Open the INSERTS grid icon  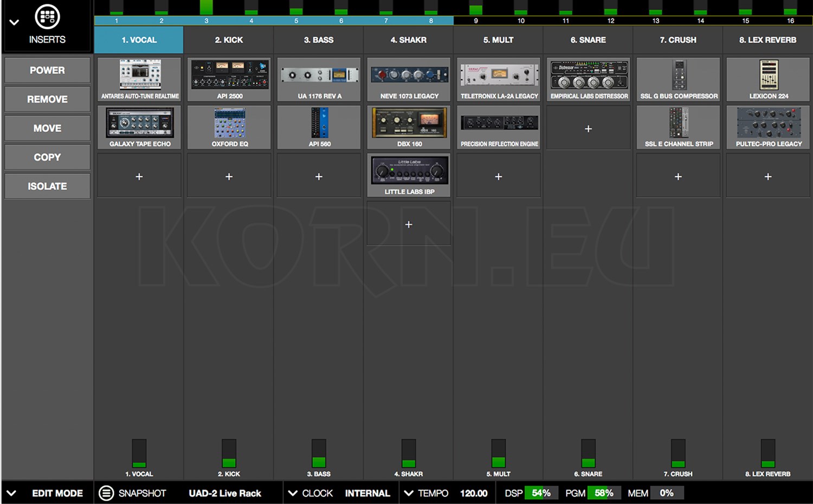48,16
